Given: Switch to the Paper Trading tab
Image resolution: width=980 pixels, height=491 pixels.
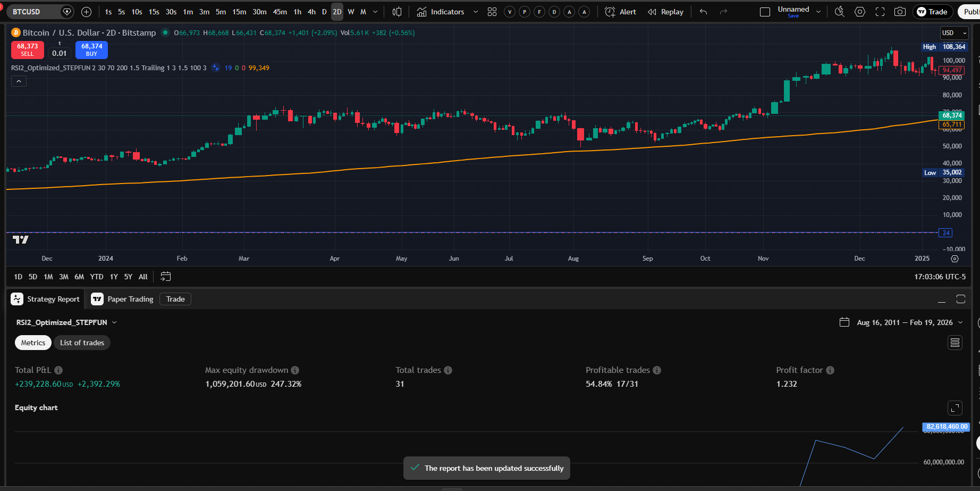Looking at the screenshot, I should click(130, 299).
